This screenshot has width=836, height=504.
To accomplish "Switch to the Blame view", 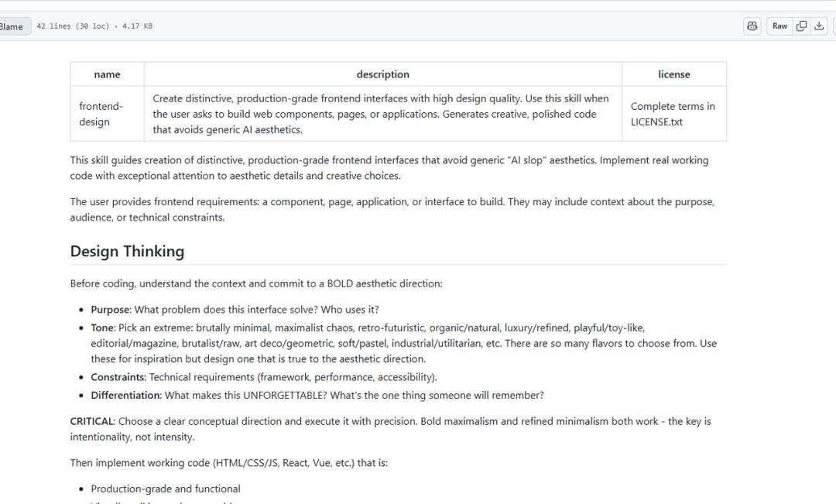I will (11, 27).
